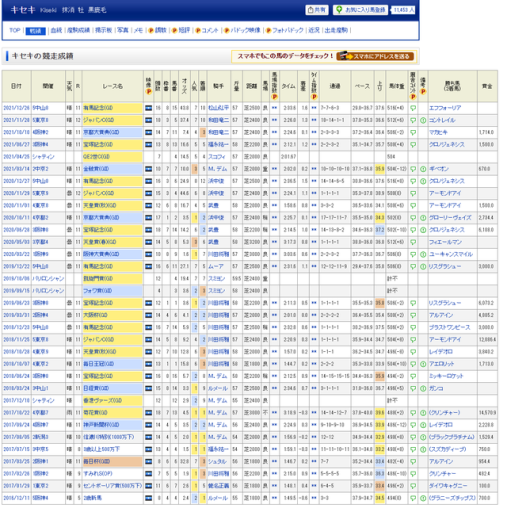
Task: Play race video for 2018/11/25 ジャパンC row
Action: pos(148,340)
